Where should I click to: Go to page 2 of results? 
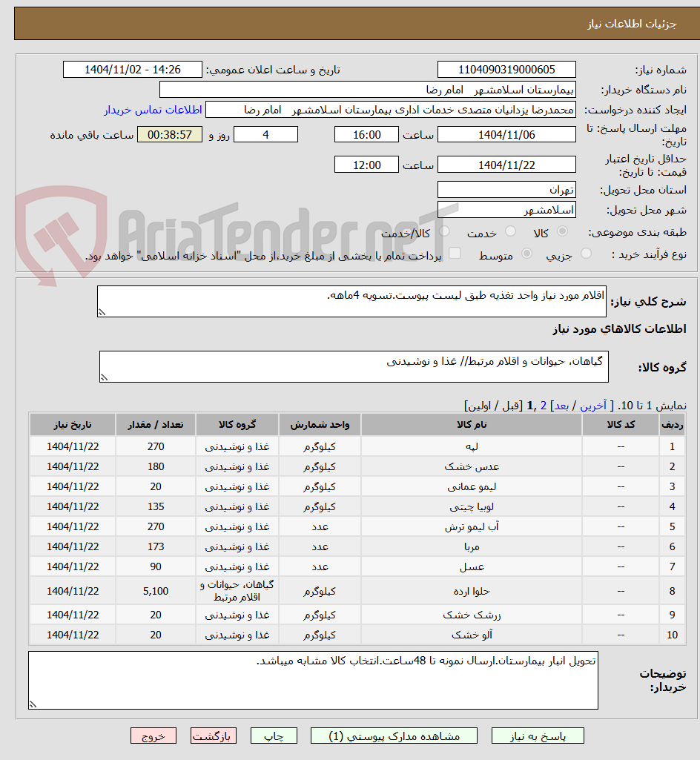[544, 406]
